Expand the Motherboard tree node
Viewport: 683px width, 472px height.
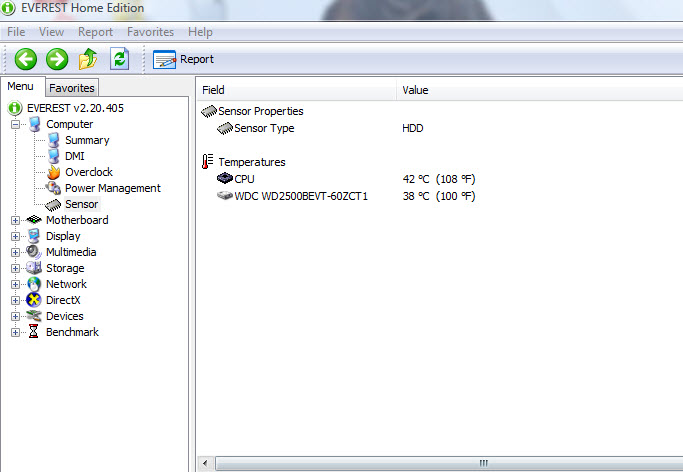15,220
